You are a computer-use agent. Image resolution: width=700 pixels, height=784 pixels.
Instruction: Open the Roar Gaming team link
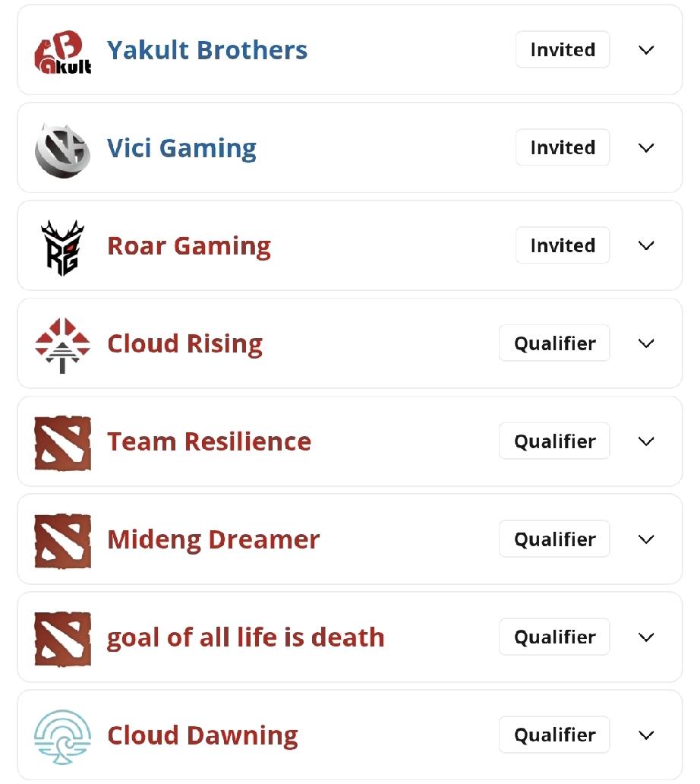189,246
